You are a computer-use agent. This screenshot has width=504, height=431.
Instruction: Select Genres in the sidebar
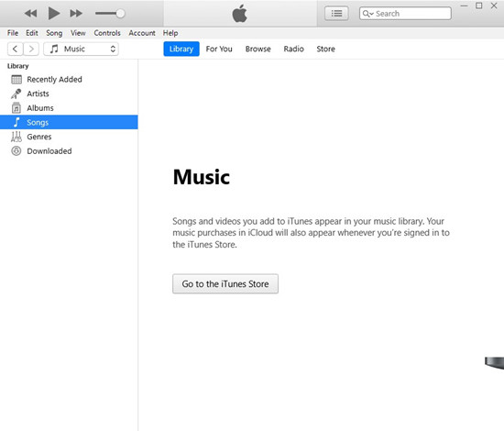coord(69,137)
